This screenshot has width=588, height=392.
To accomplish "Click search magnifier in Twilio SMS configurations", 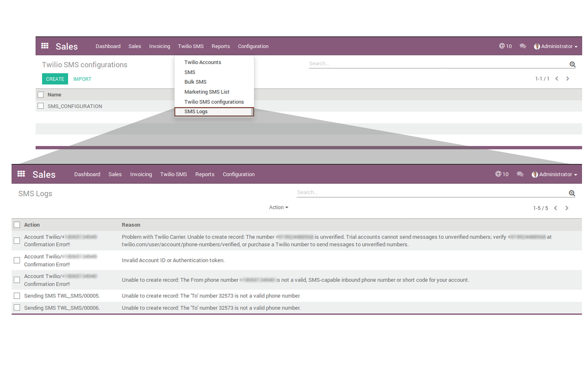I will coord(572,64).
